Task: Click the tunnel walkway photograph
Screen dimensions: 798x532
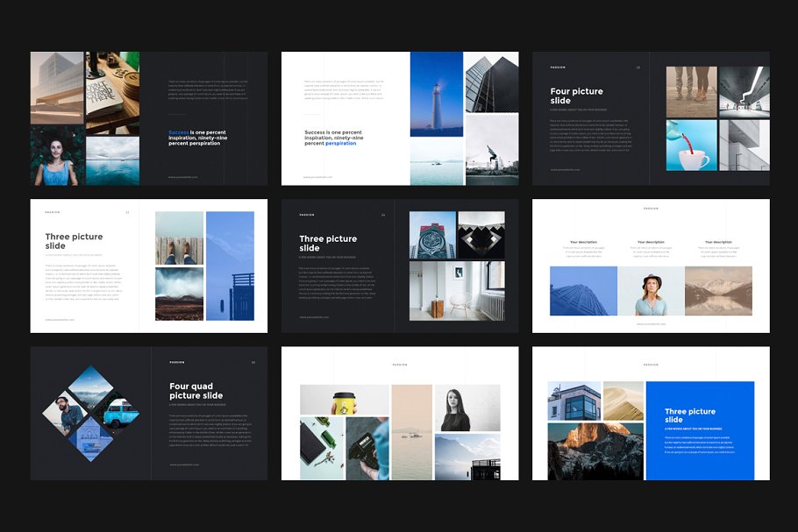Action: [745, 92]
